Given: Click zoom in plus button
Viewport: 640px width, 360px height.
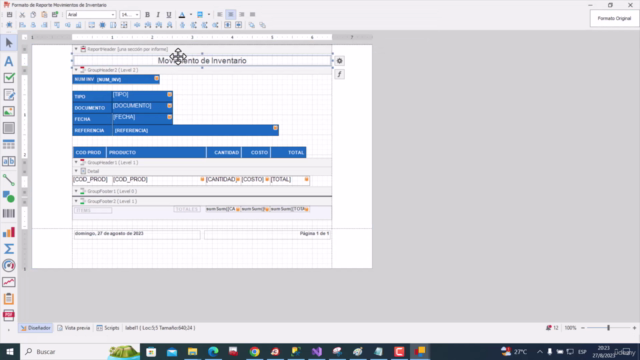Looking at the screenshot, I should pyautogui.click(x=634, y=328).
